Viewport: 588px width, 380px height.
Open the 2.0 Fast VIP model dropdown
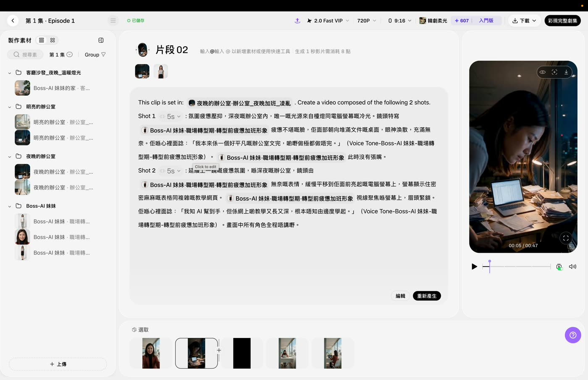pyautogui.click(x=328, y=21)
